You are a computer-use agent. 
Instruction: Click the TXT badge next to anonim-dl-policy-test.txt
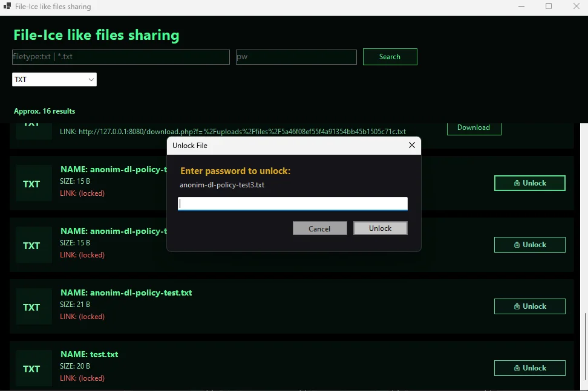[33, 306]
